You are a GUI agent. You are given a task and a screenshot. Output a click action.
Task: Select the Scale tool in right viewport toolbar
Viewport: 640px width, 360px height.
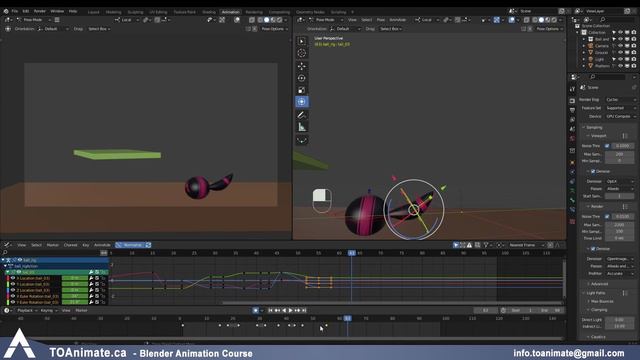(x=302, y=90)
